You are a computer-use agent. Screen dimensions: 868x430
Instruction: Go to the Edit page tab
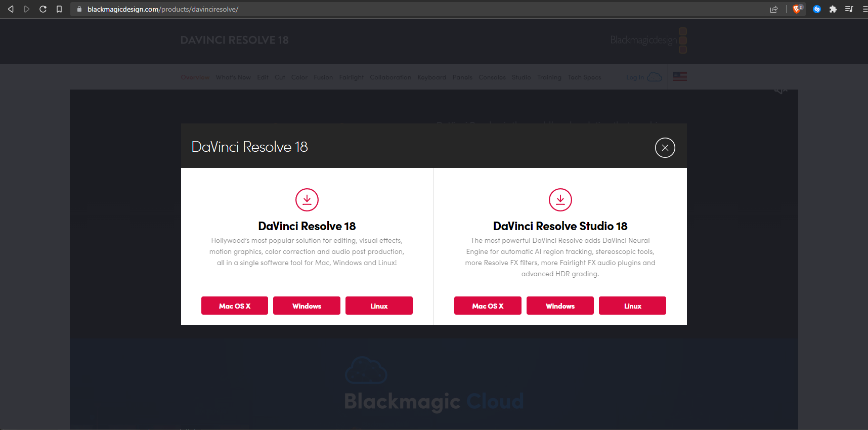[x=263, y=77]
